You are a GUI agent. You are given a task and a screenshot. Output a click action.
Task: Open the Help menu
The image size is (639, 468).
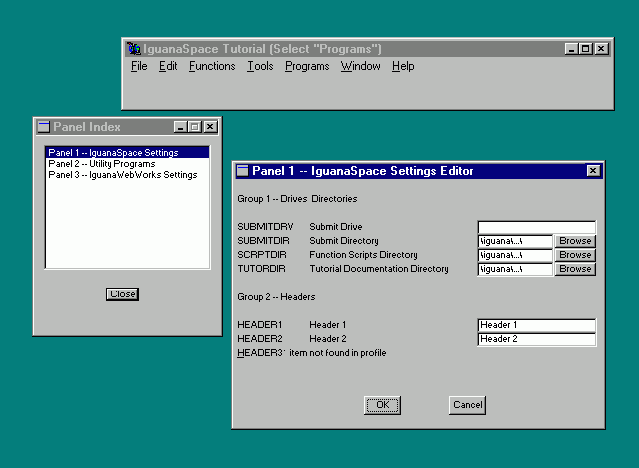[x=403, y=66]
